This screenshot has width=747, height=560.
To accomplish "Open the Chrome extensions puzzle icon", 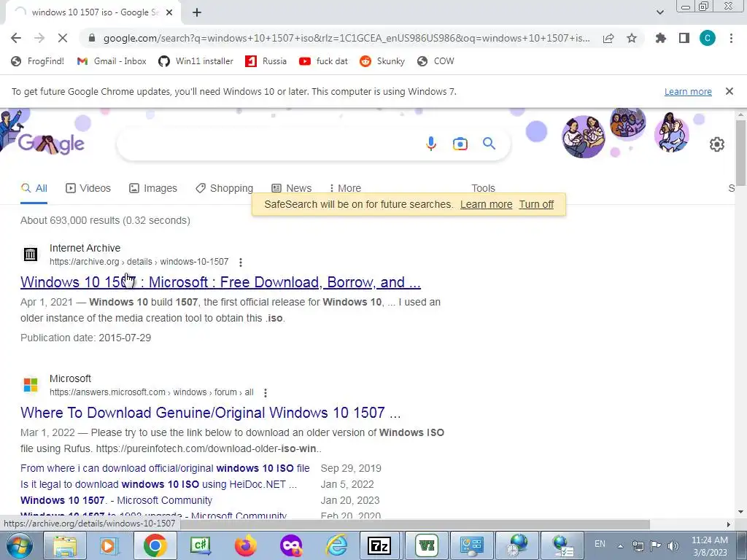I will (x=660, y=38).
